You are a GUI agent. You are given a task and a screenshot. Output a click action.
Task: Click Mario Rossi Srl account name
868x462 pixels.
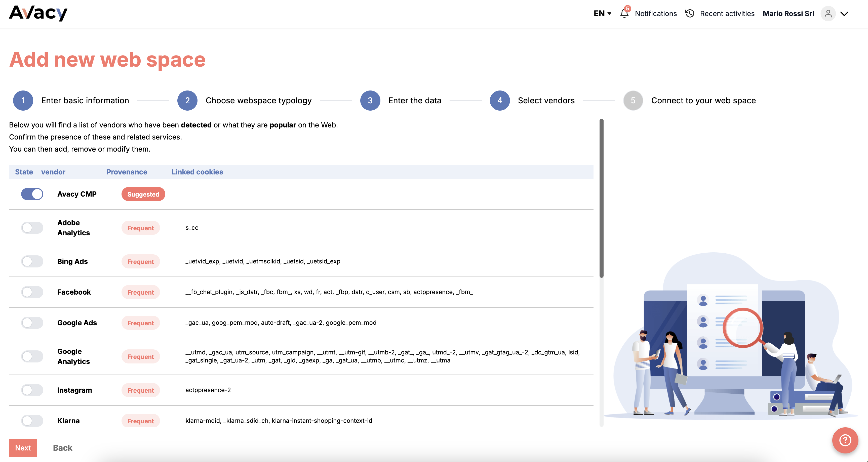pyautogui.click(x=788, y=14)
